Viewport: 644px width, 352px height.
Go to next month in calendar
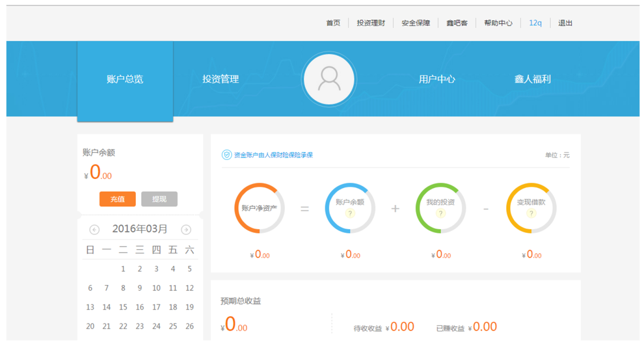tap(186, 230)
